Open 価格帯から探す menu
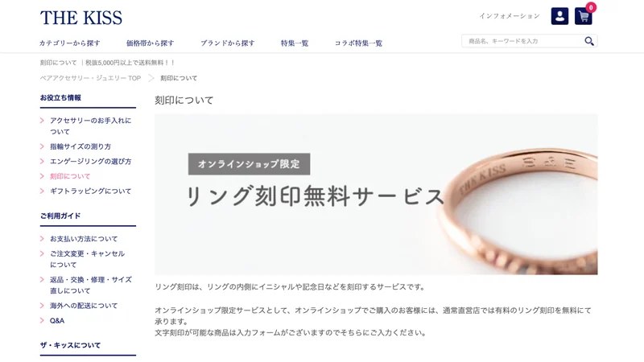Image resolution: width=644 pixels, height=362 pixels. click(x=150, y=43)
